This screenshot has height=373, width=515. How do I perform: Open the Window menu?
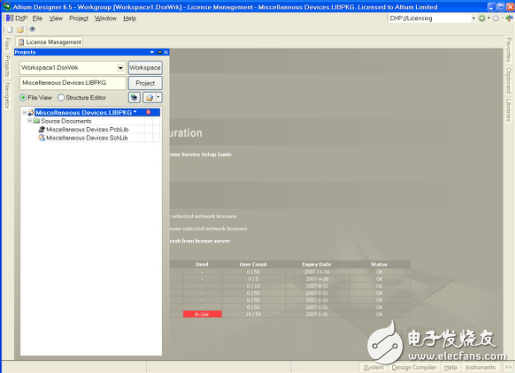(106, 18)
